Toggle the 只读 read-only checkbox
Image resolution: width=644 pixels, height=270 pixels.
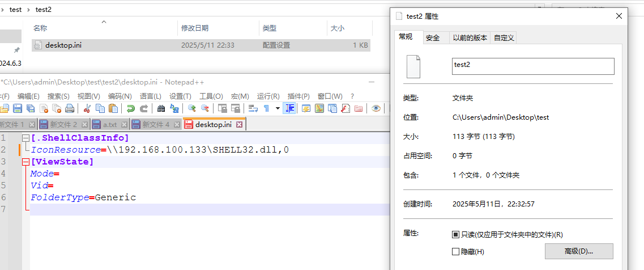point(455,235)
